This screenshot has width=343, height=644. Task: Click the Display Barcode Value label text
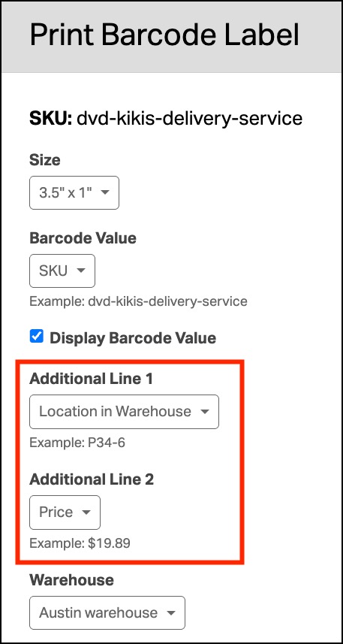(x=133, y=338)
